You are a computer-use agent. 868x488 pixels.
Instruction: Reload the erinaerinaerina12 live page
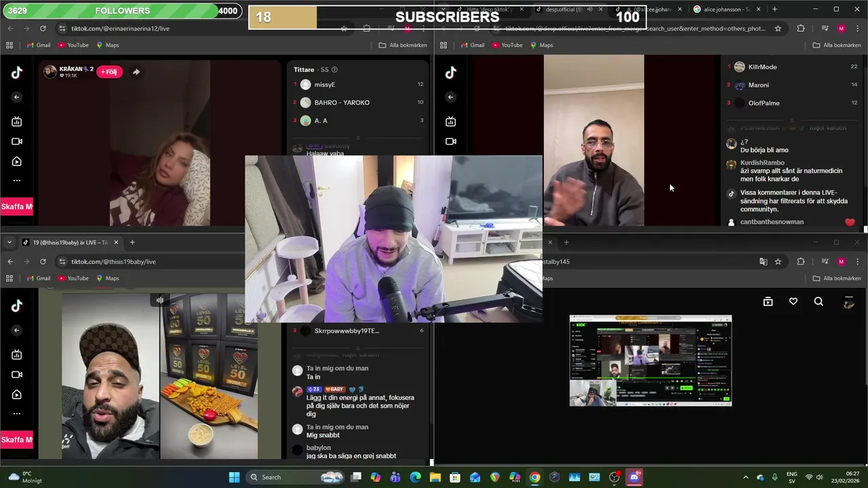[43, 28]
